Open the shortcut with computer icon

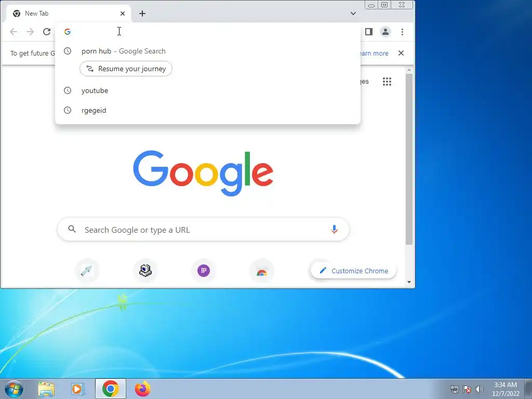(x=145, y=270)
